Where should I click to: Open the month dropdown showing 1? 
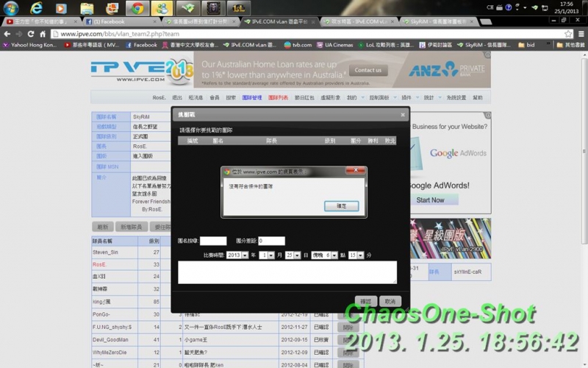[x=267, y=255]
